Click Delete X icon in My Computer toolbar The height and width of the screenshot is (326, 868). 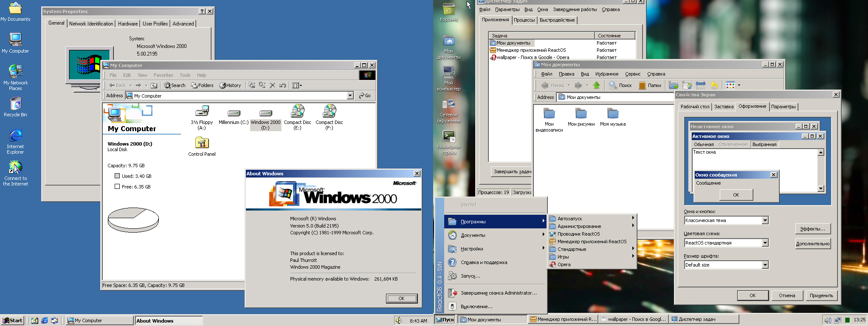point(273,85)
